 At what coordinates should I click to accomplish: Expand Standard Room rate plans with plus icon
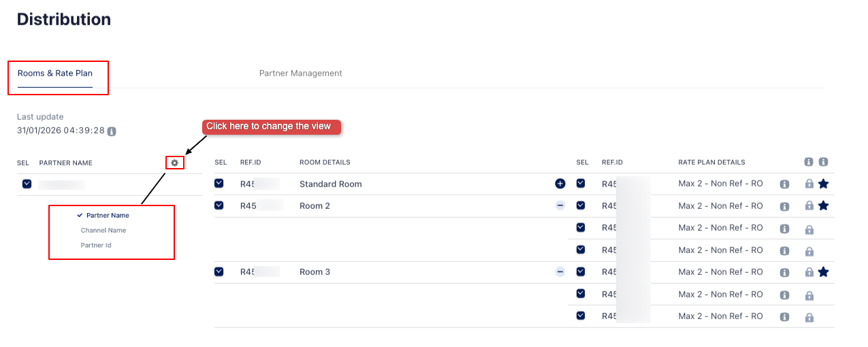coord(560,184)
